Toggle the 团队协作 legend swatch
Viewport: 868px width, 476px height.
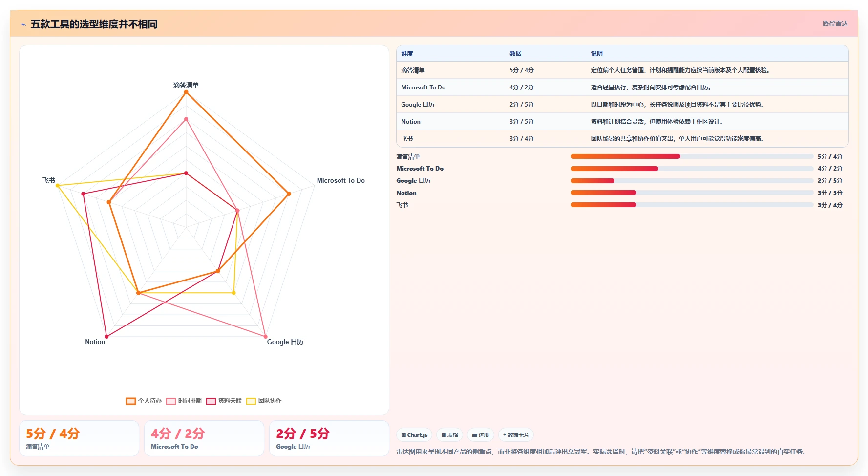251,401
